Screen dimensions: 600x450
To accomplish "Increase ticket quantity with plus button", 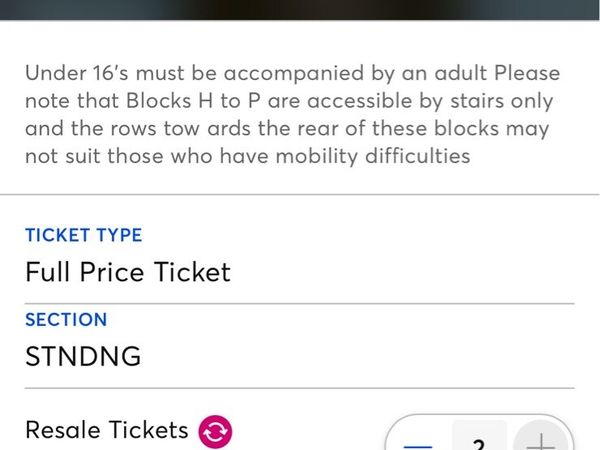I will (540, 440).
